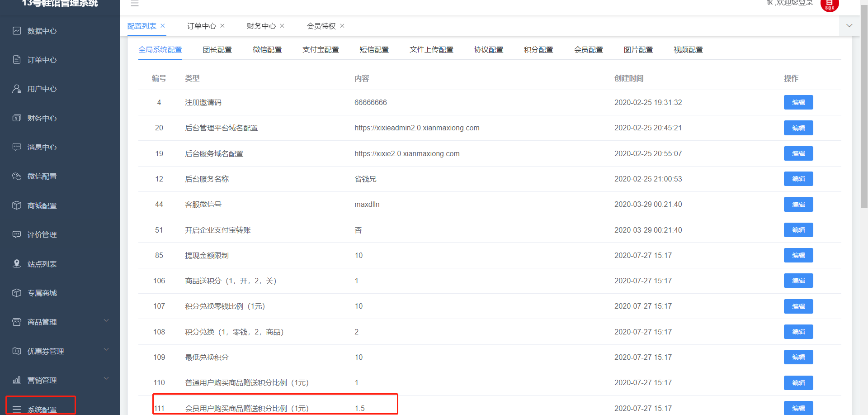Expand the 商品管理 submenu
Viewport: 868px width, 415px height.
point(106,321)
